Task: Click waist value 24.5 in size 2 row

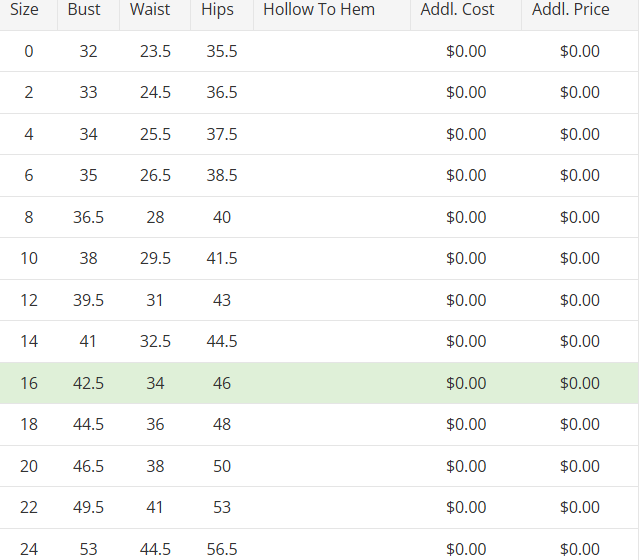Action: tap(155, 92)
